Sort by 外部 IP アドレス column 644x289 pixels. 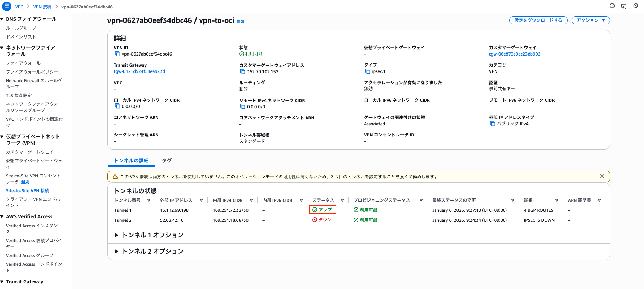201,200
